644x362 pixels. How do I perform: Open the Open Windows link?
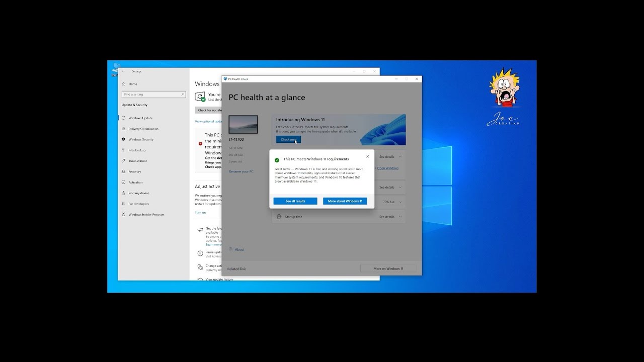click(388, 168)
